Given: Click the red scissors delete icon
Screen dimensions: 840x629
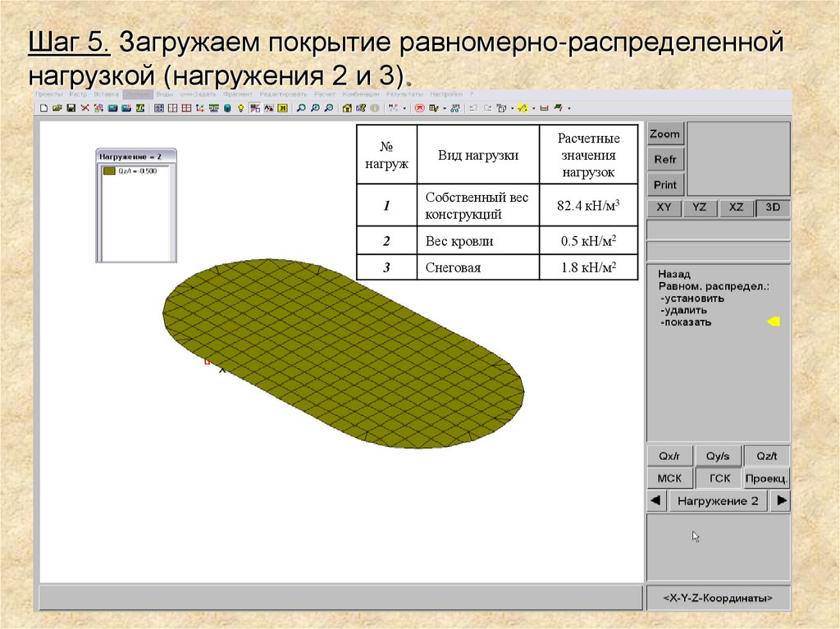Looking at the screenshot, I should coord(84,108).
